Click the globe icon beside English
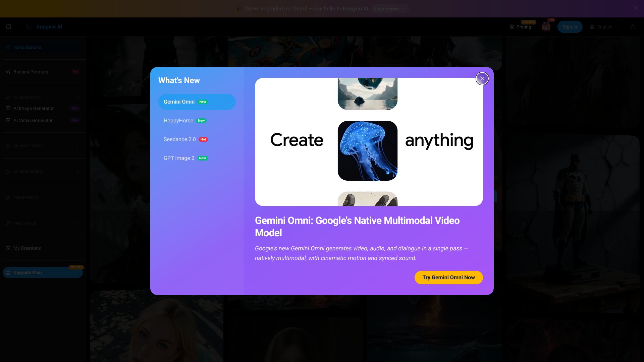 (592, 27)
